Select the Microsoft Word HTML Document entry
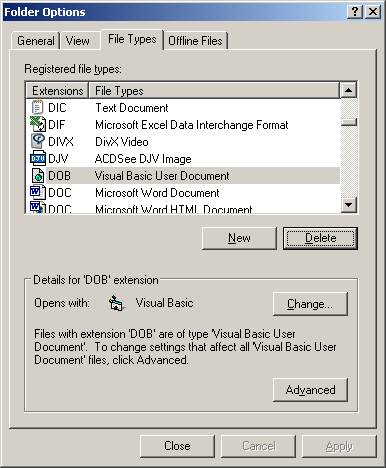 183,208
